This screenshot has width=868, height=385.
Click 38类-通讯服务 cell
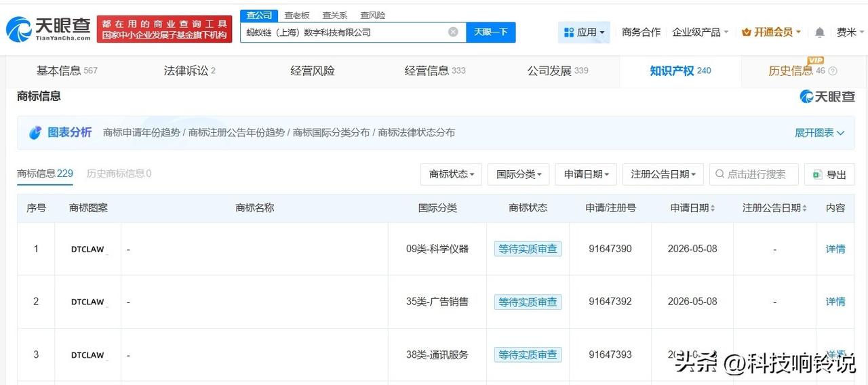(437, 354)
